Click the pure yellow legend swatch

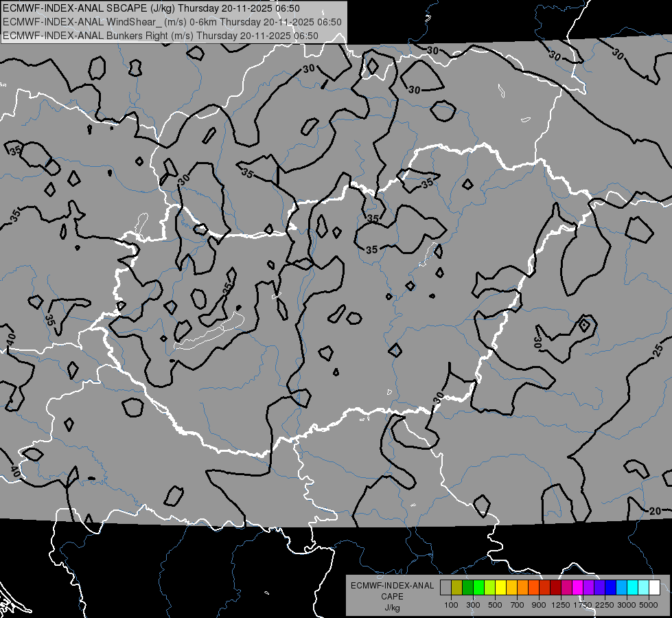[500, 588]
